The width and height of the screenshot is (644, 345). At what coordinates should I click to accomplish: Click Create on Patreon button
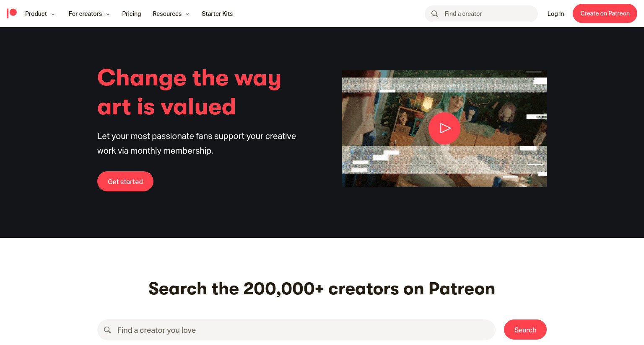[x=605, y=13]
